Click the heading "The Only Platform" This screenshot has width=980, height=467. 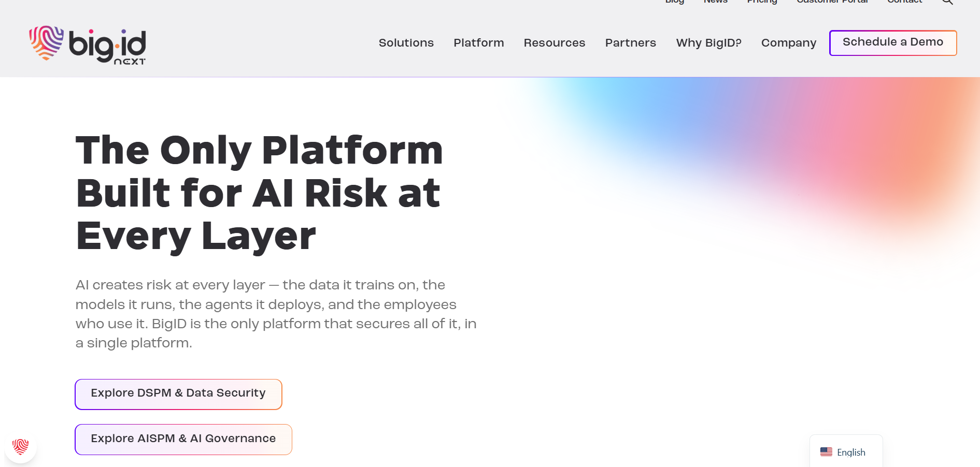point(259,150)
